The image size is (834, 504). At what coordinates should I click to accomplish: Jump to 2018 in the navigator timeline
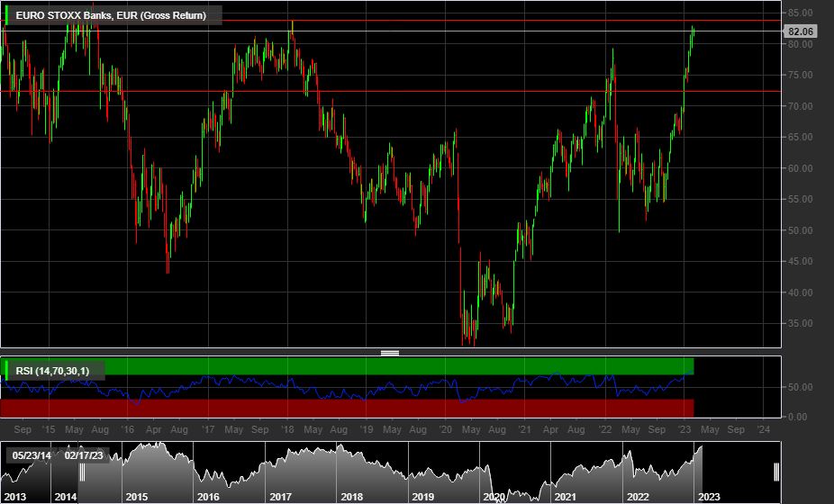pyautogui.click(x=351, y=497)
